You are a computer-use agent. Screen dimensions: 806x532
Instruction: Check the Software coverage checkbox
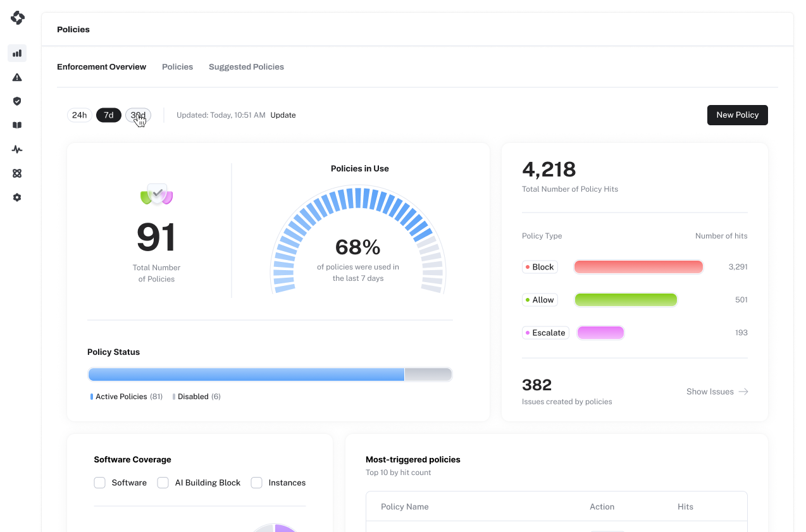coord(99,483)
